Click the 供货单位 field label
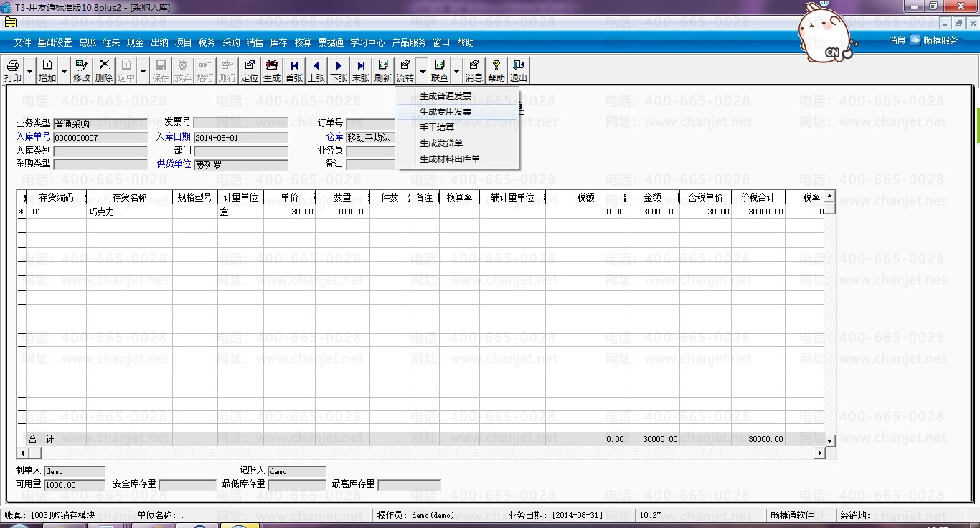The image size is (980, 528). (174, 164)
